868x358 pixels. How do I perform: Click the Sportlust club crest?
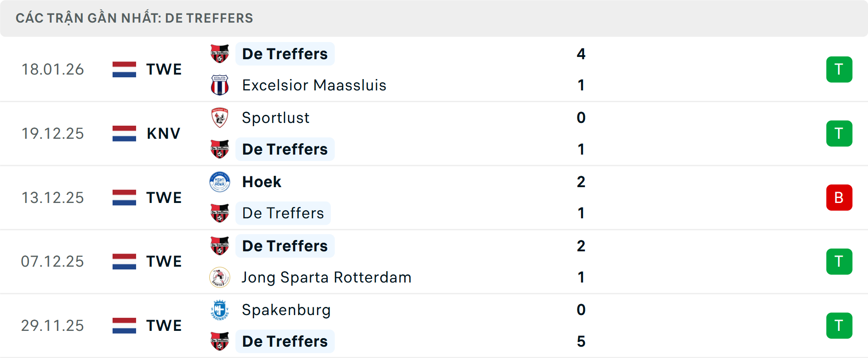(220, 118)
